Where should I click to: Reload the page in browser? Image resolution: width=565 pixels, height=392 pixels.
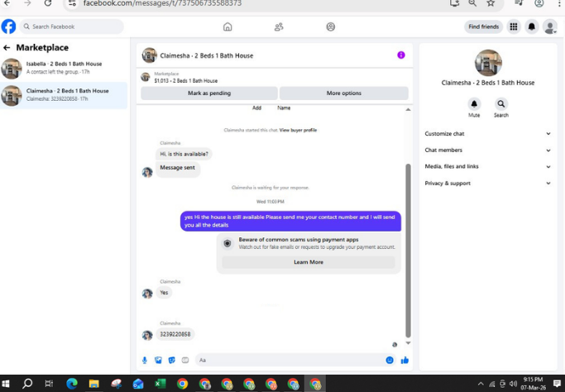click(47, 3)
